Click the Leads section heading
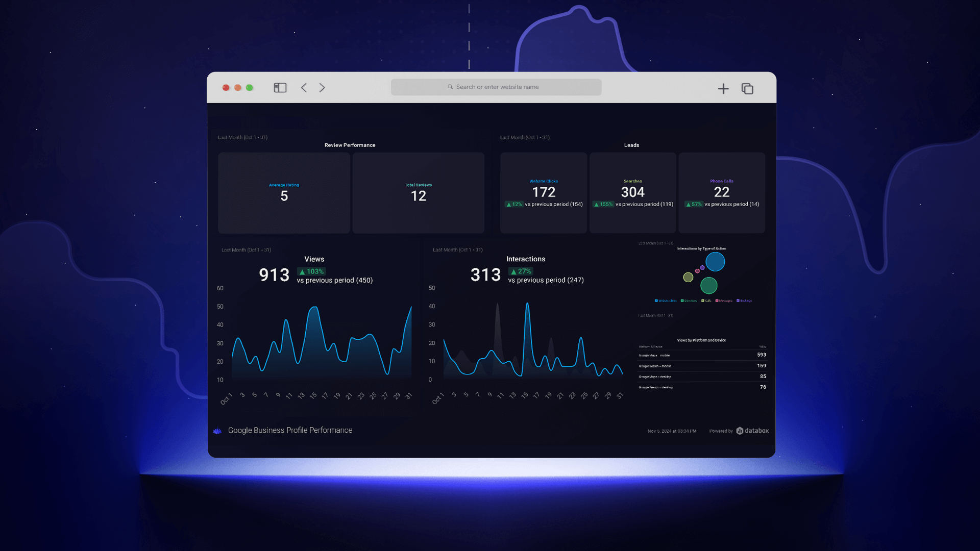The image size is (980, 551). coord(631,145)
